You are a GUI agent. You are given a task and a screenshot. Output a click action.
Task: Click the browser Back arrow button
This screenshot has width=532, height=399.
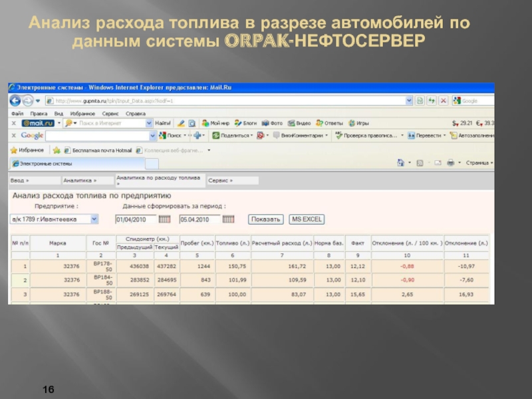click(15, 101)
